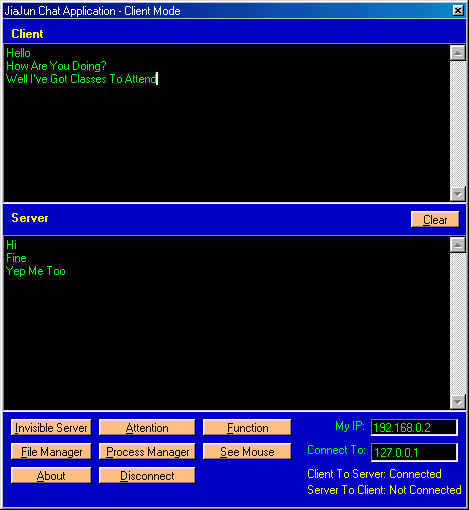Click the Invisible Server button
469x510 pixels.
pyautogui.click(x=51, y=428)
